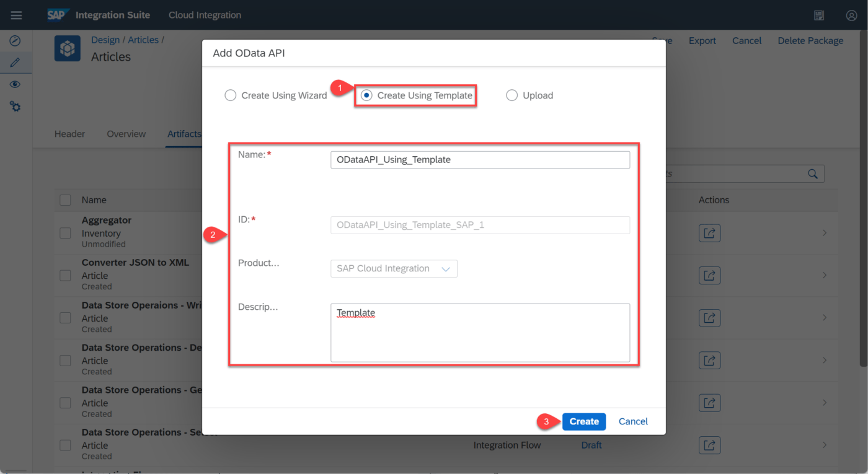The width and height of the screenshot is (868, 474).
Task: Click the Cloud Integration header title
Action: click(205, 15)
